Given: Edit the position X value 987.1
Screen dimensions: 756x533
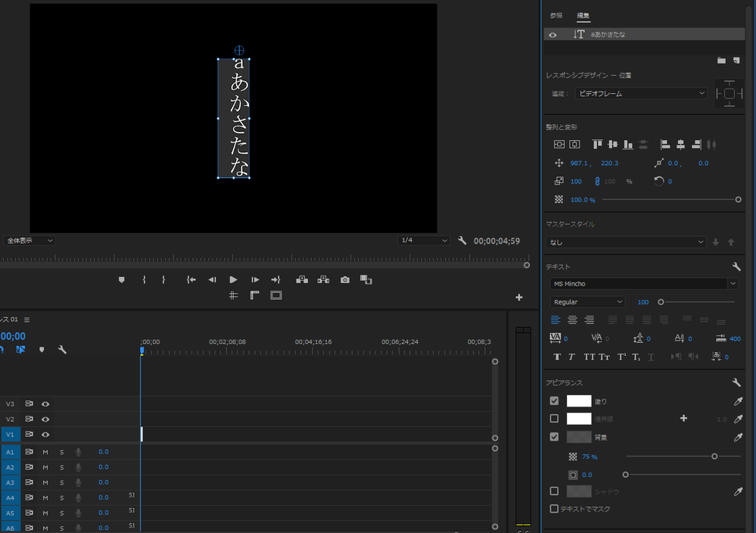Looking at the screenshot, I should tap(579, 163).
